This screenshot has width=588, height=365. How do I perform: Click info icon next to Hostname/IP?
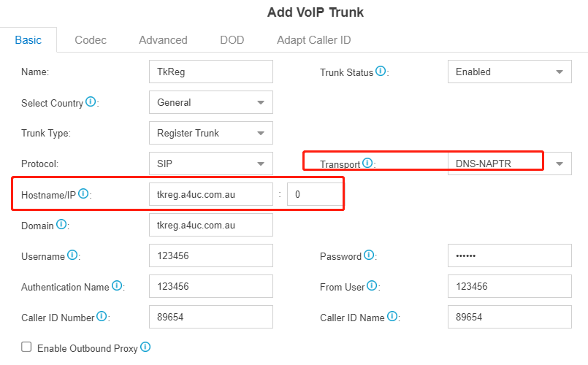click(83, 193)
